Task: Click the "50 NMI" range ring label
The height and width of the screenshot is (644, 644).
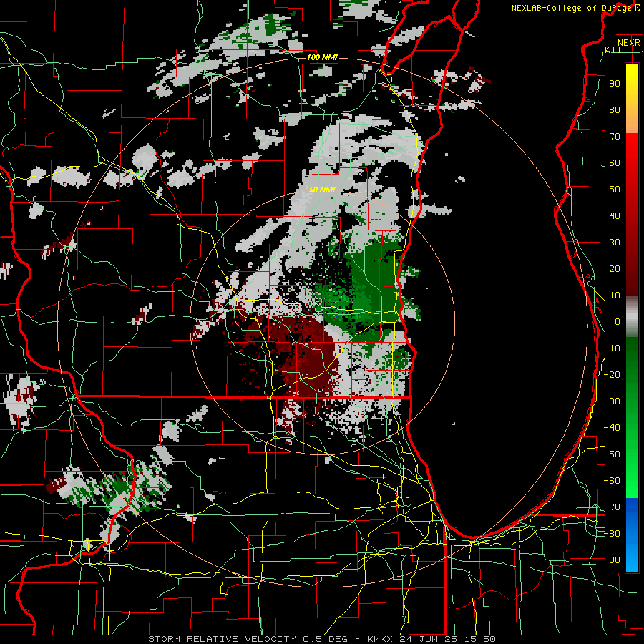Action: tap(322, 190)
